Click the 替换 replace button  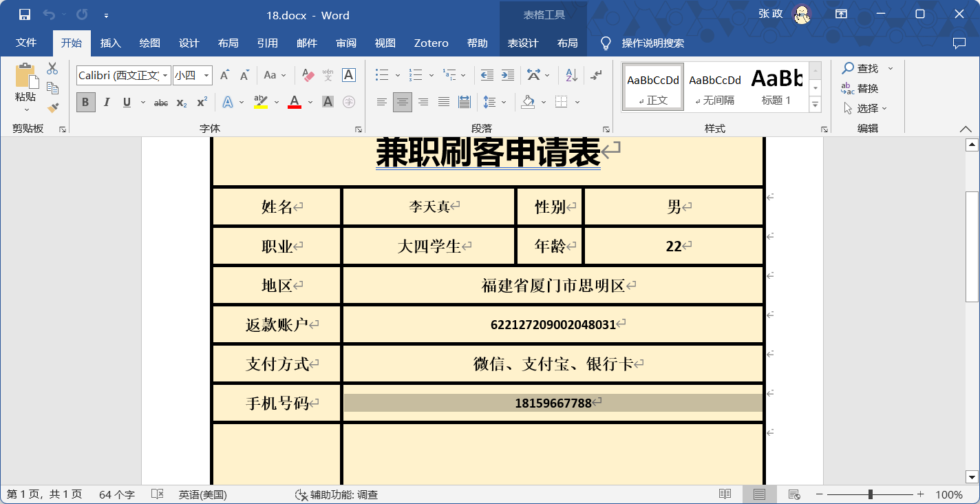click(x=863, y=88)
